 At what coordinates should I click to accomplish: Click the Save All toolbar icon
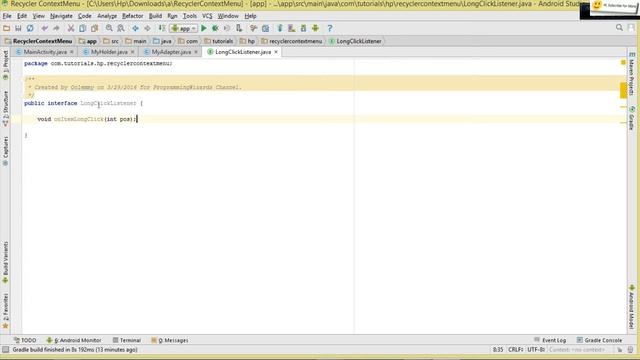coord(18,28)
